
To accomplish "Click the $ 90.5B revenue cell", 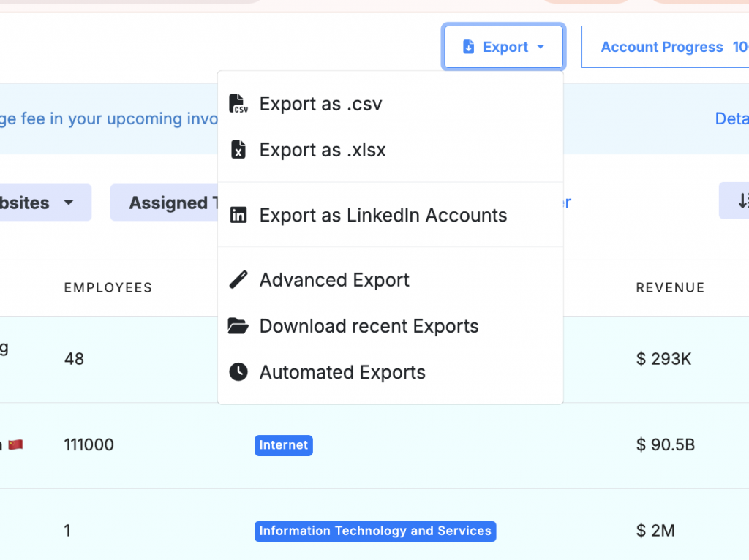I will 665,444.
